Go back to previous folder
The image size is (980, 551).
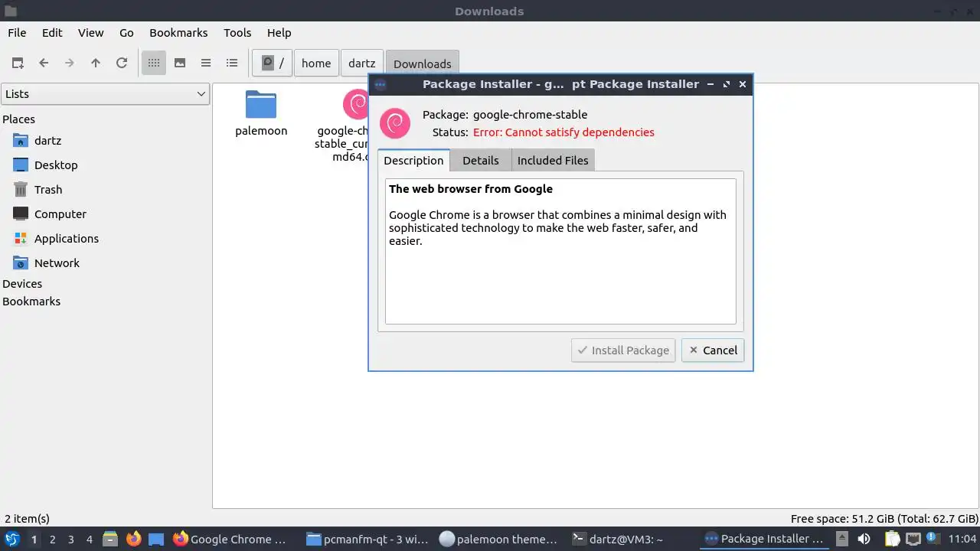(44, 63)
